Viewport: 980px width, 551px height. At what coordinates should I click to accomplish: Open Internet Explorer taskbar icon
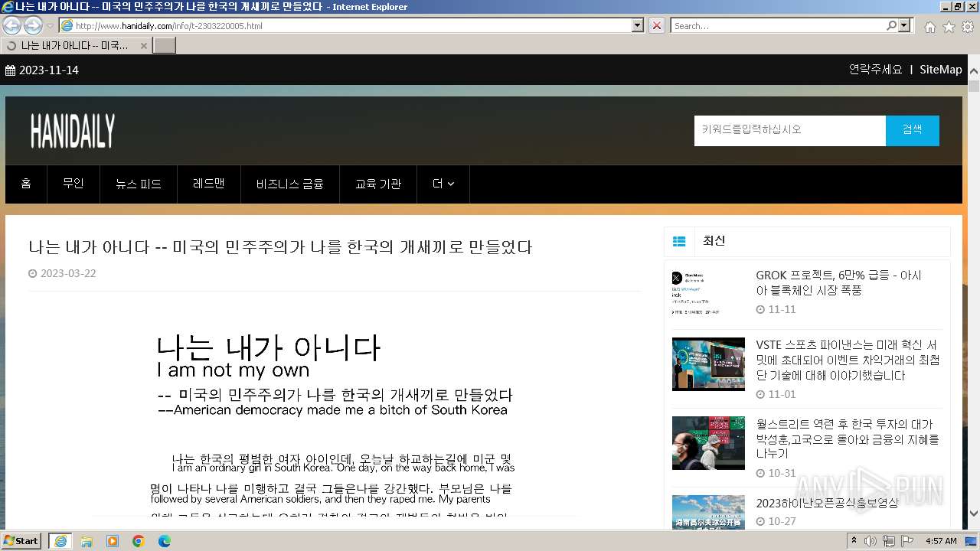coord(60,541)
